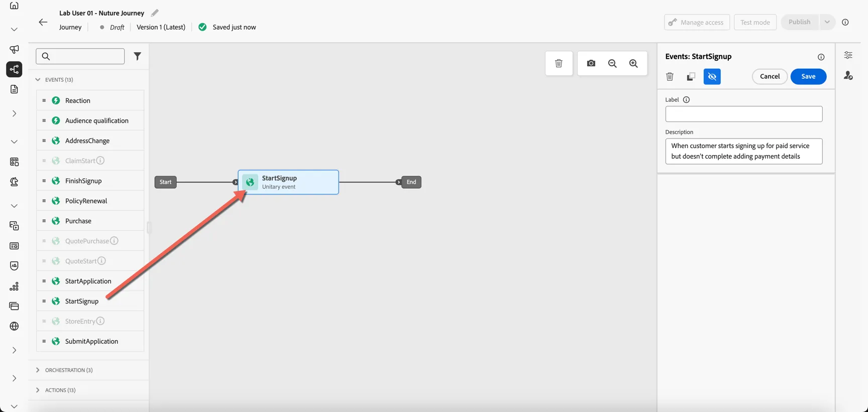Click the Cancel button
This screenshot has height=412, width=868.
(770, 76)
